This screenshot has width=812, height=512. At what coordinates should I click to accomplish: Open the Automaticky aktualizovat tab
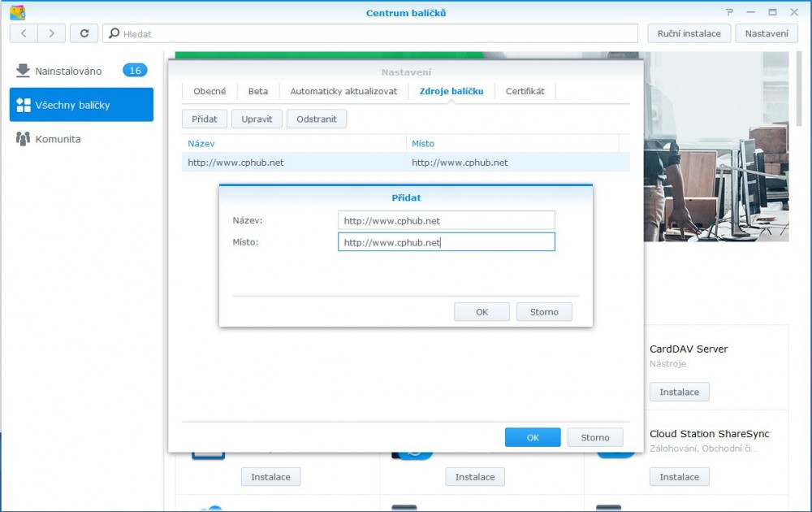343,91
